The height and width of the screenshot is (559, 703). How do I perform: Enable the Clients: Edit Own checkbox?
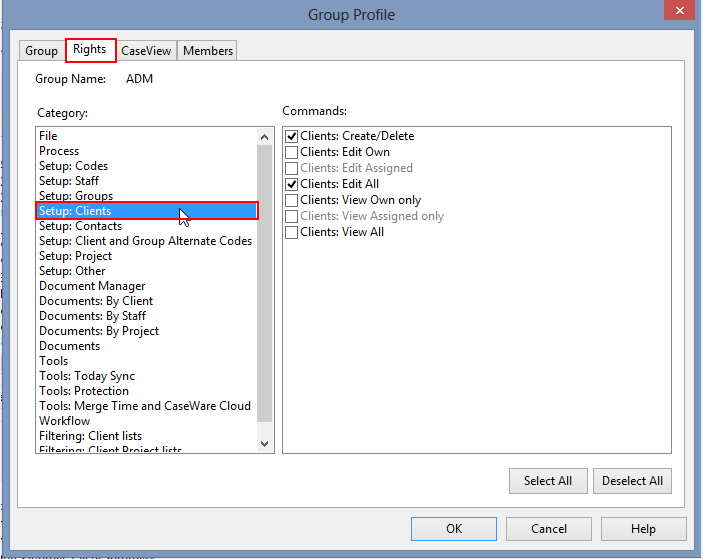(x=292, y=152)
